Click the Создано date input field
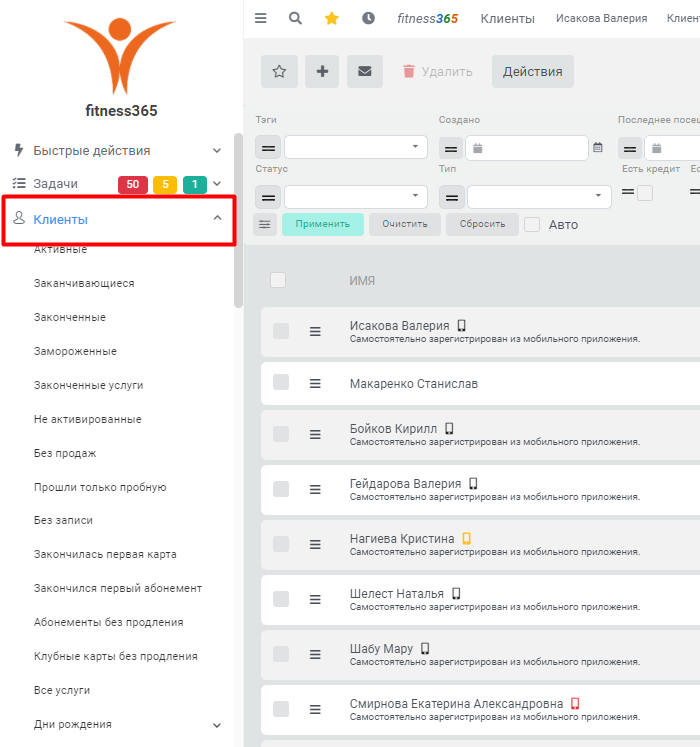Image resolution: width=700 pixels, height=747 pixels. point(527,148)
